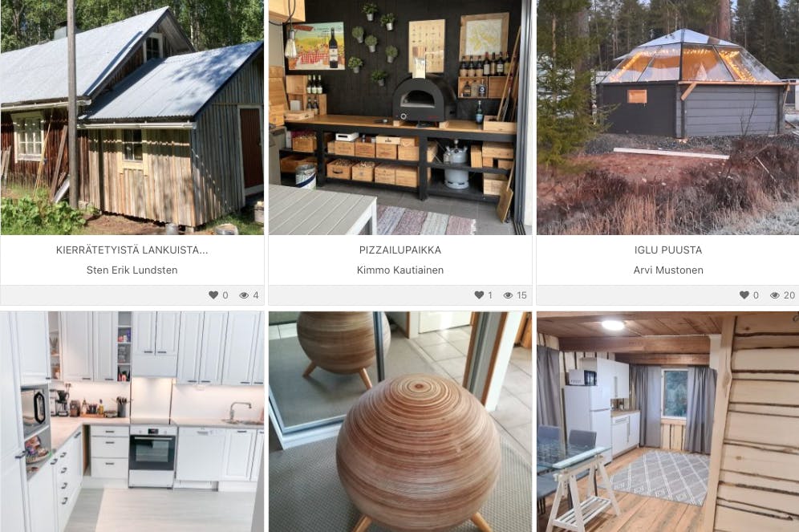Viewport: 799px width, 532px height.
Task: Click the eye views icon on Kierrätetyistä lankuista card
Action: point(244,295)
